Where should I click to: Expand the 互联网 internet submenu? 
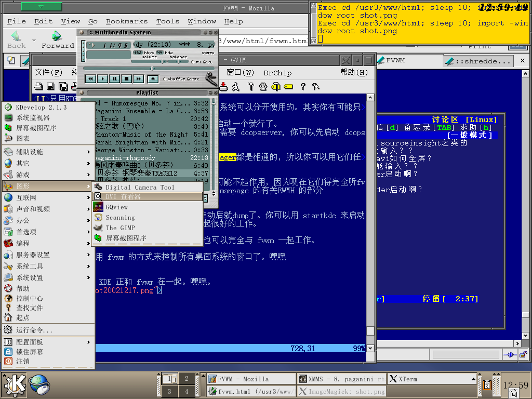48,197
